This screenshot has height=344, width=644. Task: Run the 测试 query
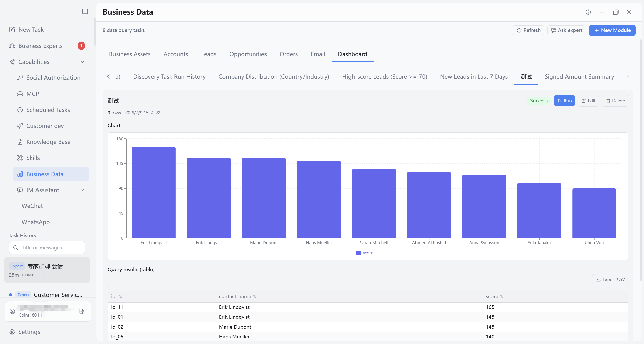pos(564,101)
